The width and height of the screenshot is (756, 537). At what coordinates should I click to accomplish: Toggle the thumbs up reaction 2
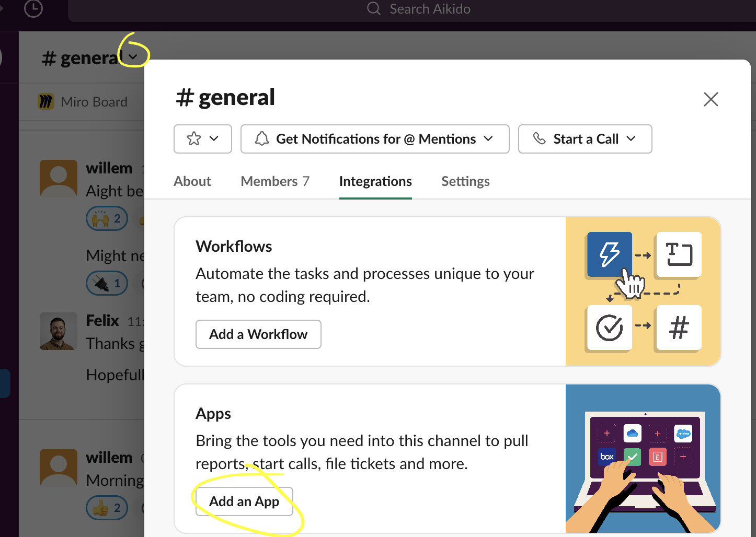point(107,508)
